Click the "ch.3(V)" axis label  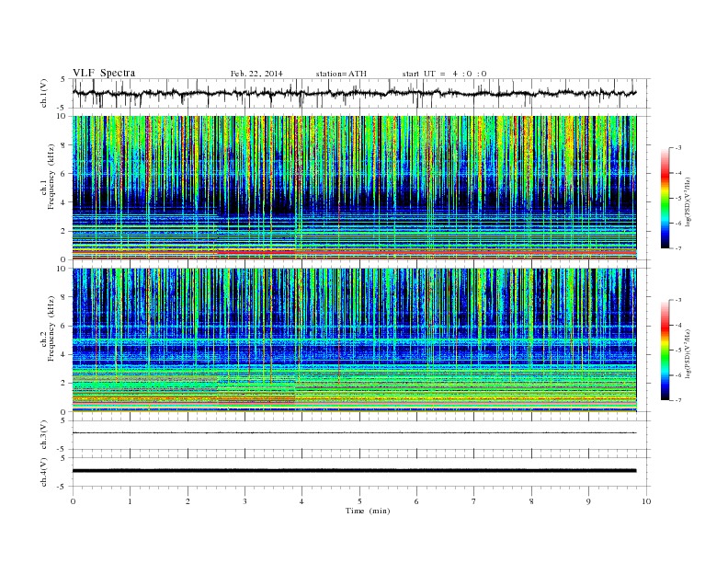(x=44, y=435)
